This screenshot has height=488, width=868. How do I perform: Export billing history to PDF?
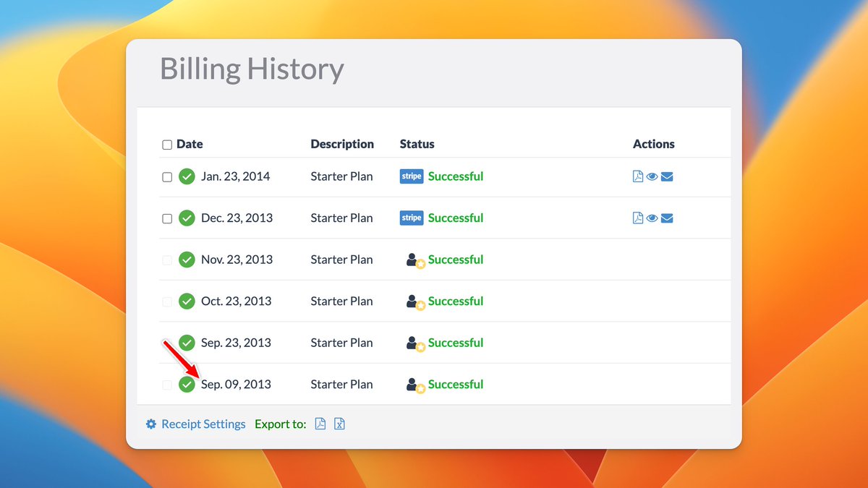[320, 424]
